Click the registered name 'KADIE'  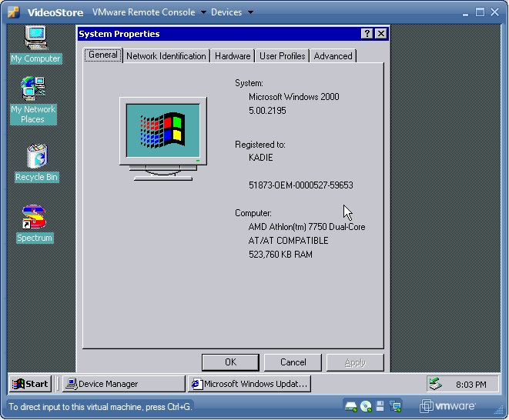261,158
